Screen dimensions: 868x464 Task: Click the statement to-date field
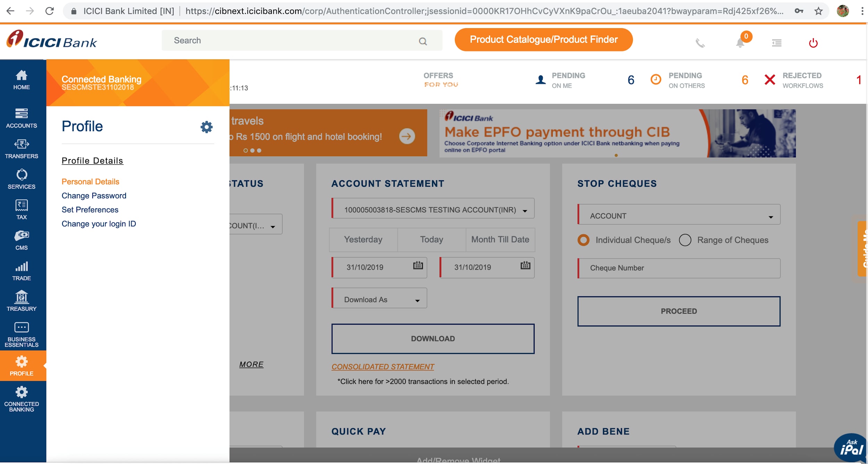point(487,267)
